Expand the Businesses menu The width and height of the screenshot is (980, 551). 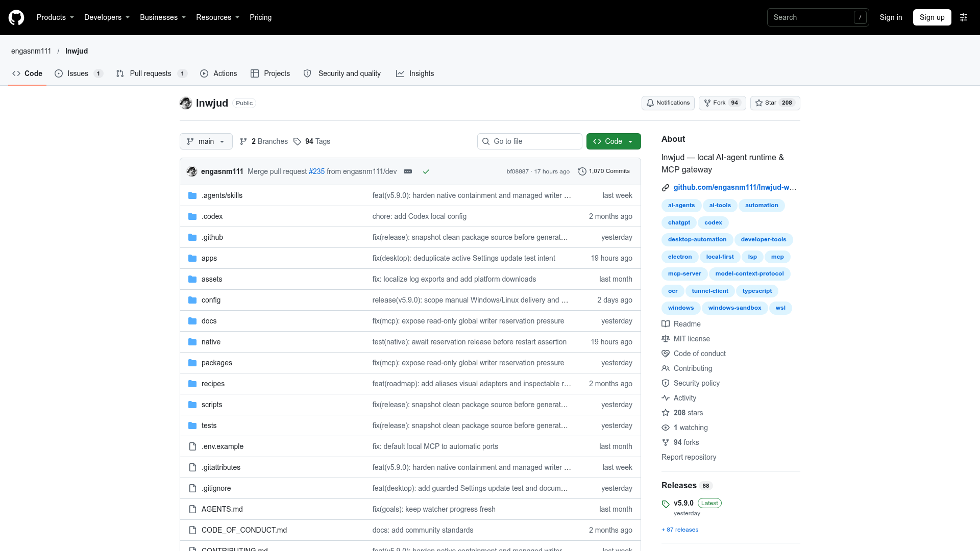[163, 17]
